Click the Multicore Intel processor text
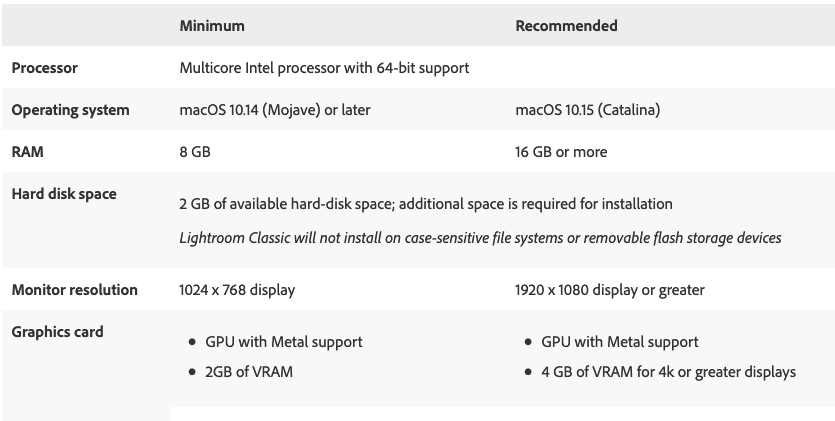The image size is (835, 421). (x=324, y=68)
